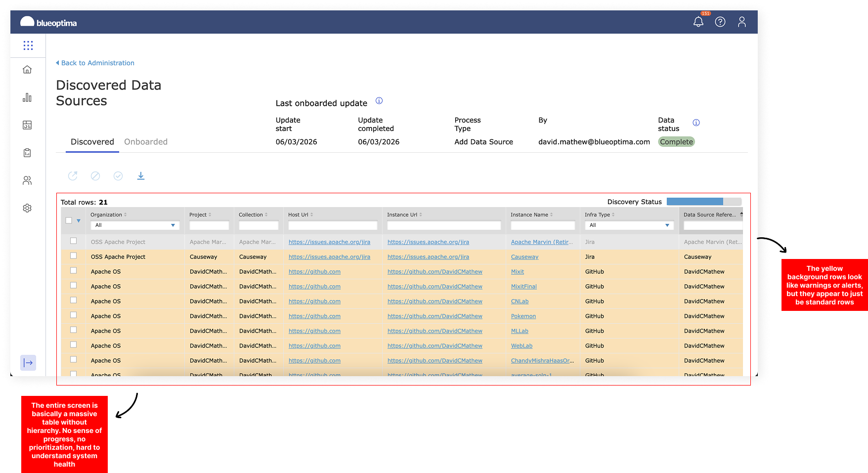Open the user profile icon
868x473 pixels.
coord(742,22)
